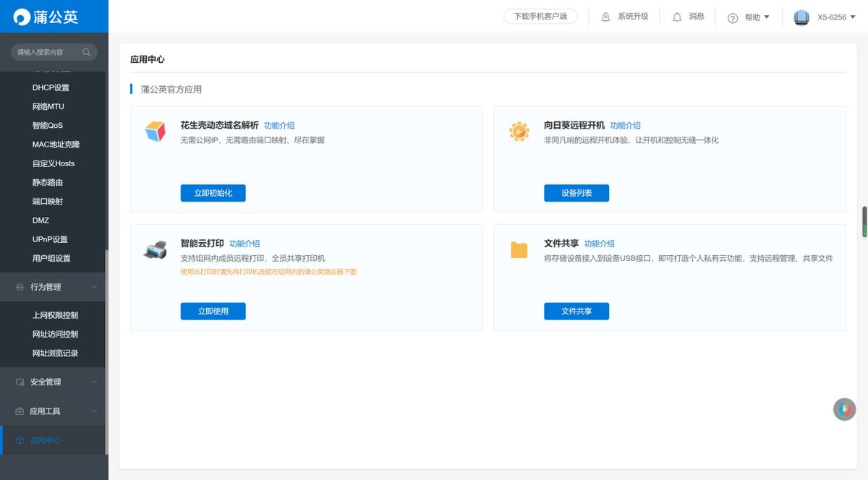Click the 文件共享 card title text

[x=561, y=244]
